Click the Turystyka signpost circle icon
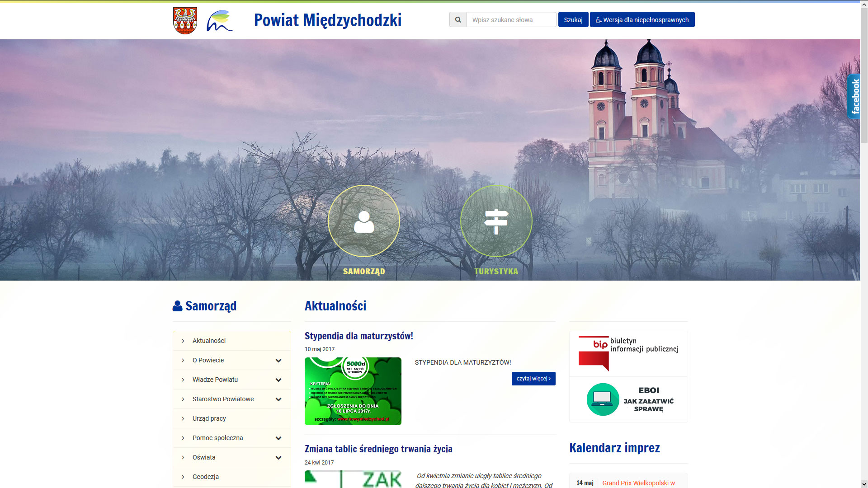The image size is (868, 488). coord(496,221)
